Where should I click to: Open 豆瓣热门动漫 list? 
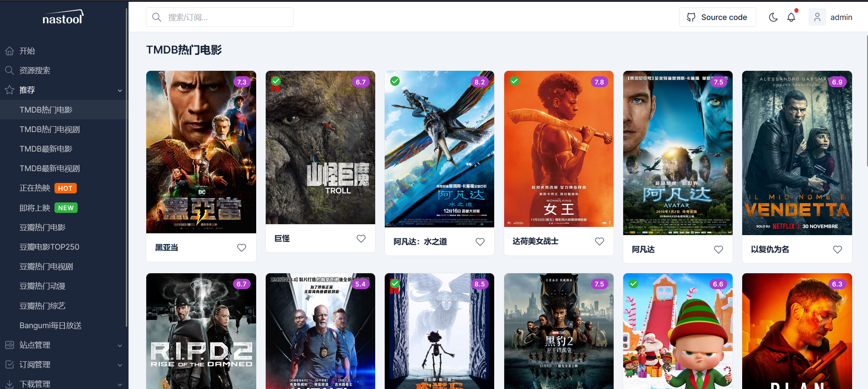coord(64,286)
